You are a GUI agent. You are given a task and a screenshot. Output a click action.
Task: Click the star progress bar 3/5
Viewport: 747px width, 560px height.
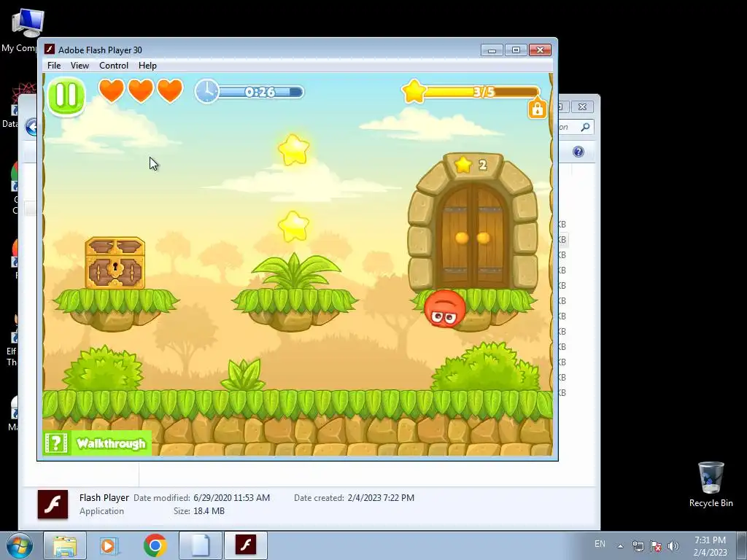click(481, 92)
